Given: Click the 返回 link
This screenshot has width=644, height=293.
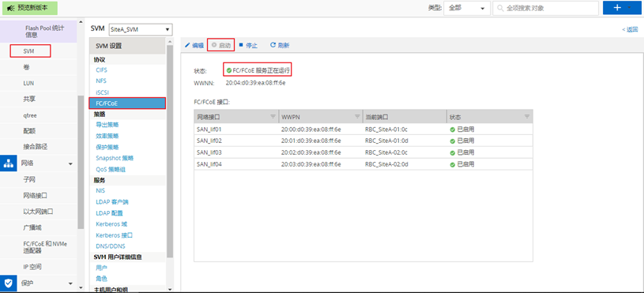Looking at the screenshot, I should coord(630,29).
